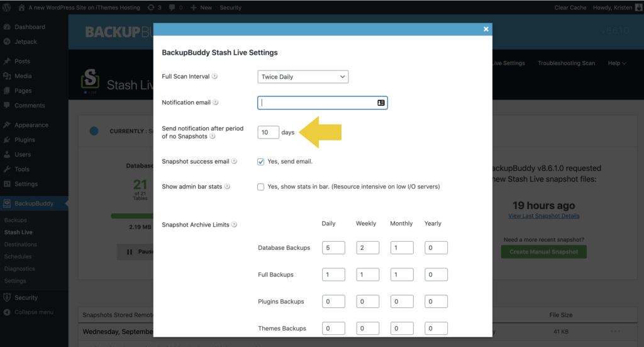Screen dimensions: 644x347
Task: Click the New plus item in admin bar
Action: (x=201, y=8)
